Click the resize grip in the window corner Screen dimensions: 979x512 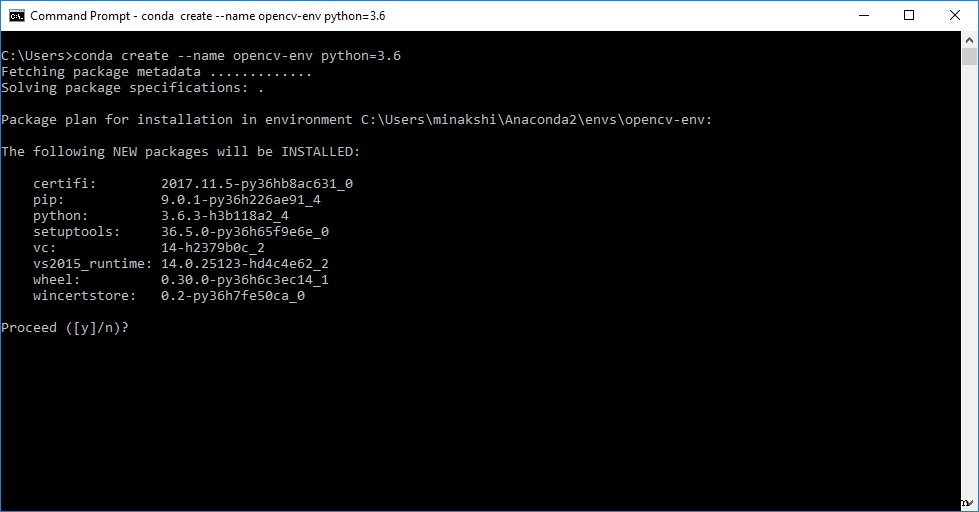click(970, 503)
